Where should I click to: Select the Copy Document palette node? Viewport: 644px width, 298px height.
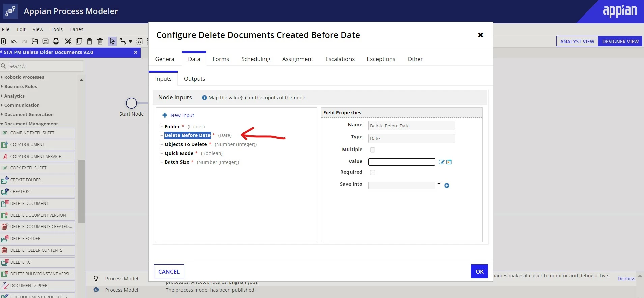pos(37,145)
